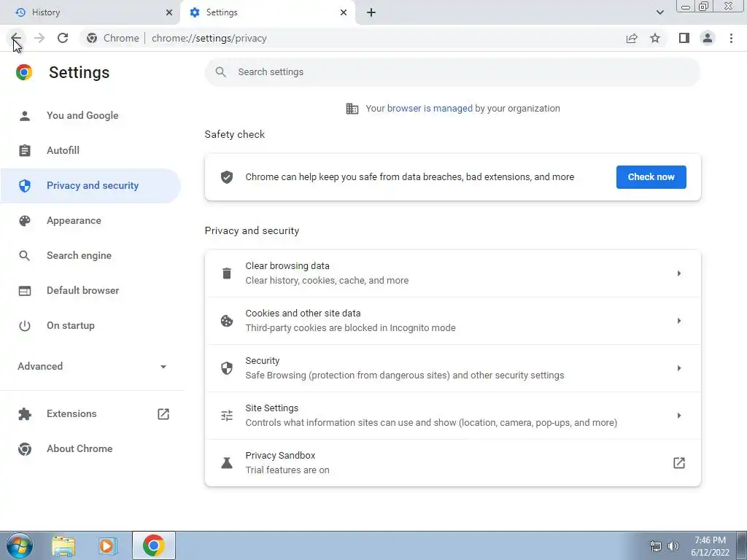Click the cookie icon for Cookies row
This screenshot has width=747, height=560.
(x=227, y=321)
